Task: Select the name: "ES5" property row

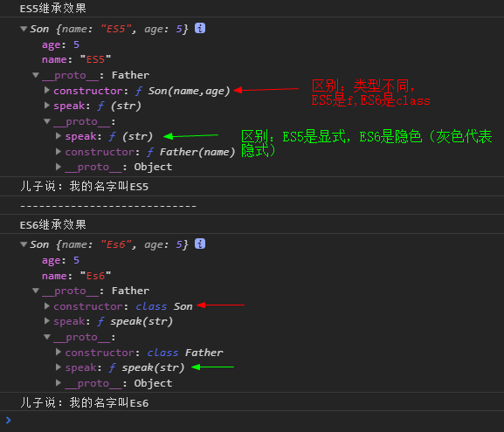Action: [77, 59]
